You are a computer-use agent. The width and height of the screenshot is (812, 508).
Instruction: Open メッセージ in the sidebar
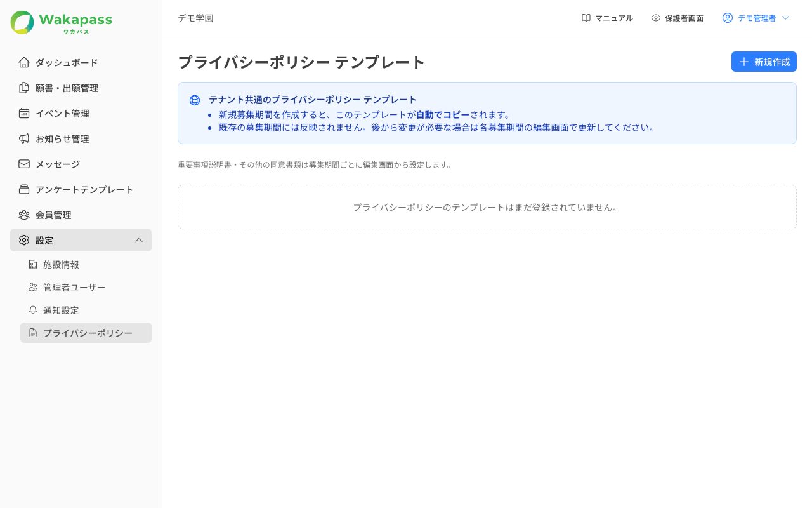point(81,164)
